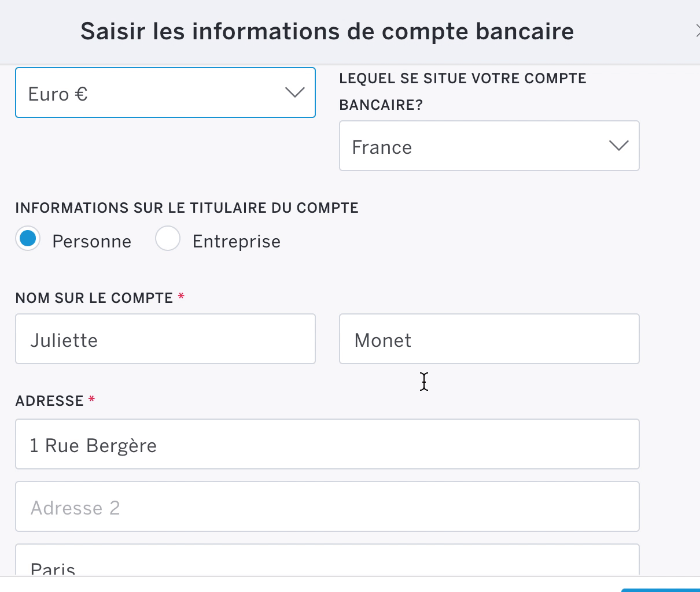Click the Personne option label text
Screen dimensions: 700x592
(x=91, y=242)
